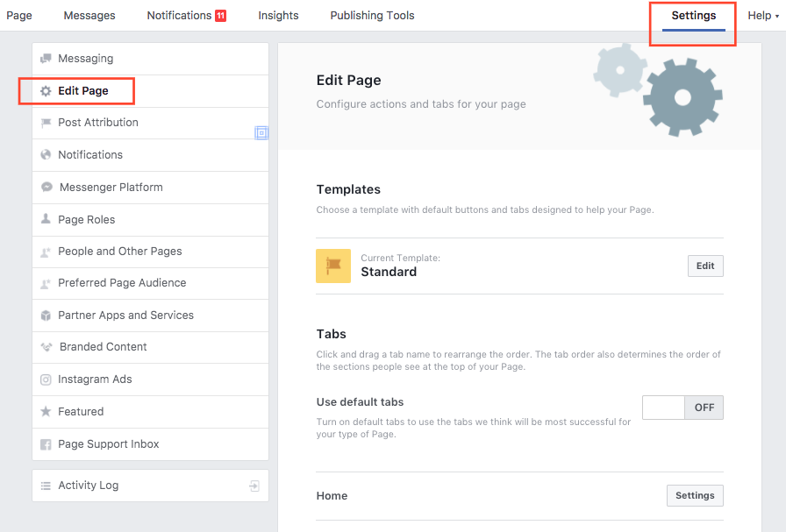Open Messaging settings in sidebar
The image size is (786, 532).
(x=150, y=59)
